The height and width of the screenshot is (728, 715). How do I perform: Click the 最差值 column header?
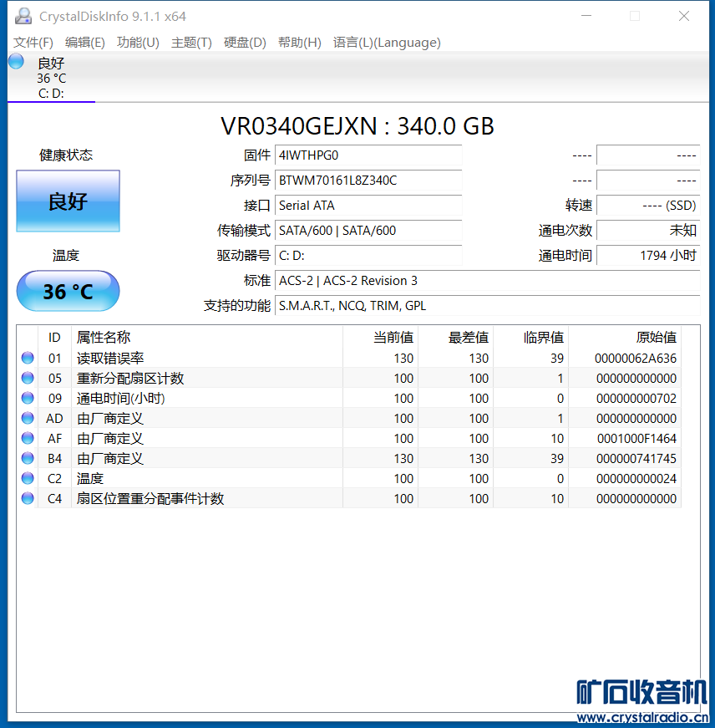(x=455, y=337)
